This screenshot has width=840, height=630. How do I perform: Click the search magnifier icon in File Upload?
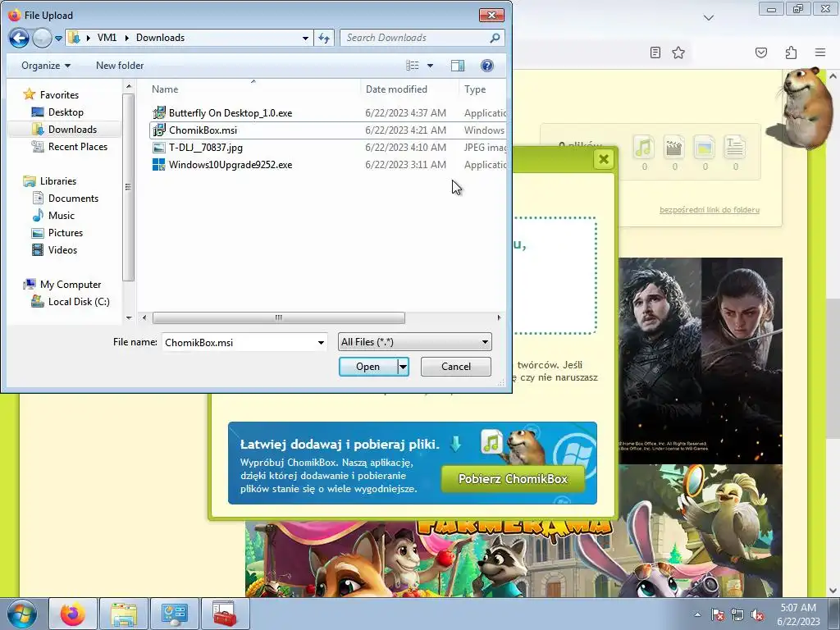pos(495,38)
